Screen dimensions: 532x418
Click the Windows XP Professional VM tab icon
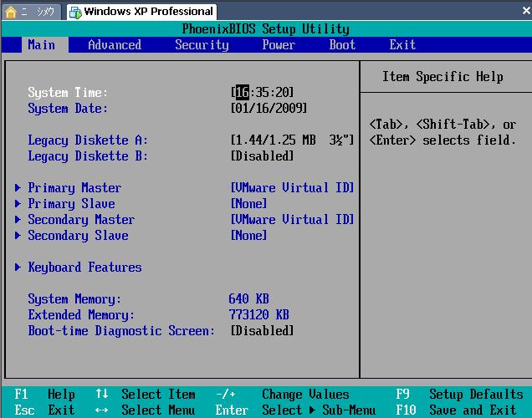(x=75, y=13)
